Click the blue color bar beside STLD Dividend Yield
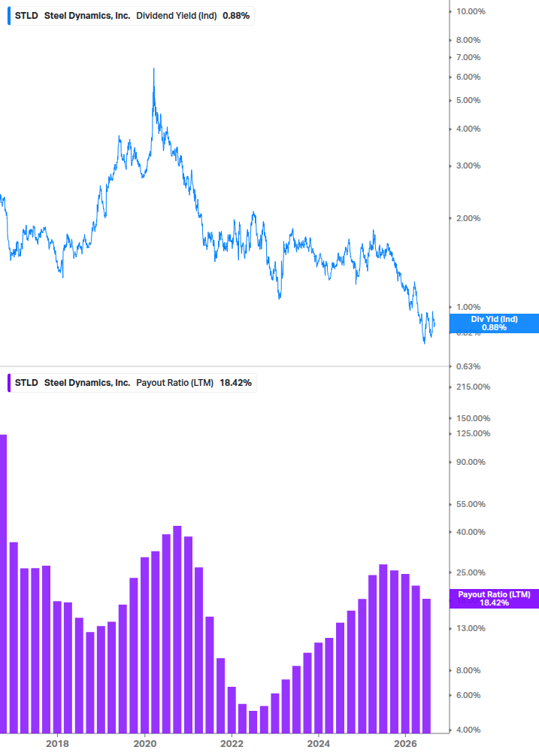The height and width of the screenshot is (756, 539). click(x=9, y=16)
